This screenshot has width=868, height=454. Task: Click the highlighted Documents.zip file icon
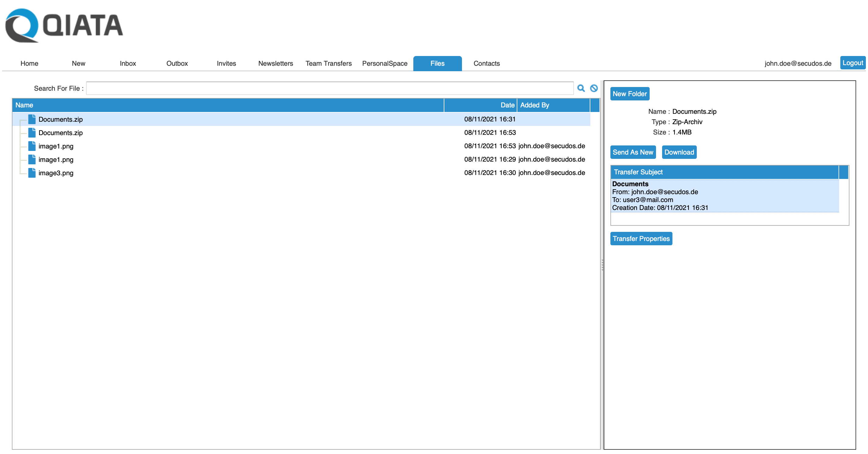coord(32,119)
